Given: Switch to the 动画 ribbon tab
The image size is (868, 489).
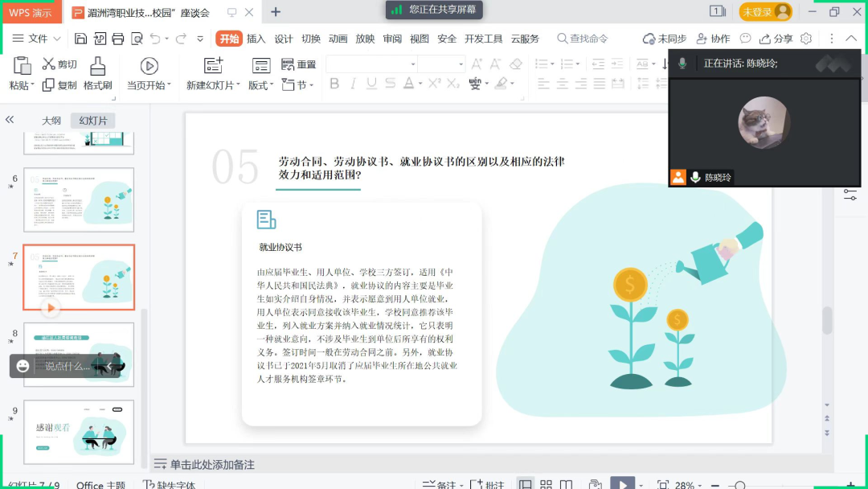Looking at the screenshot, I should pos(338,39).
